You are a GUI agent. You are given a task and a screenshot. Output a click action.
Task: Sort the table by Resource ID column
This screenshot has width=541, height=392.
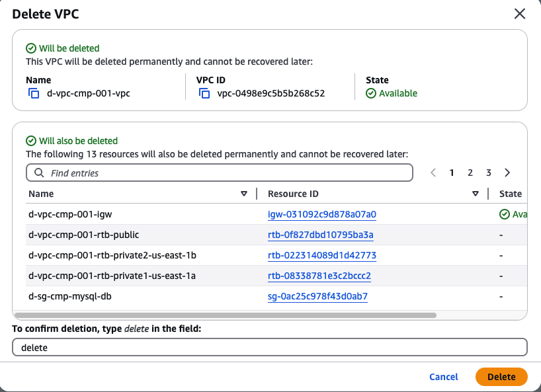coord(475,194)
